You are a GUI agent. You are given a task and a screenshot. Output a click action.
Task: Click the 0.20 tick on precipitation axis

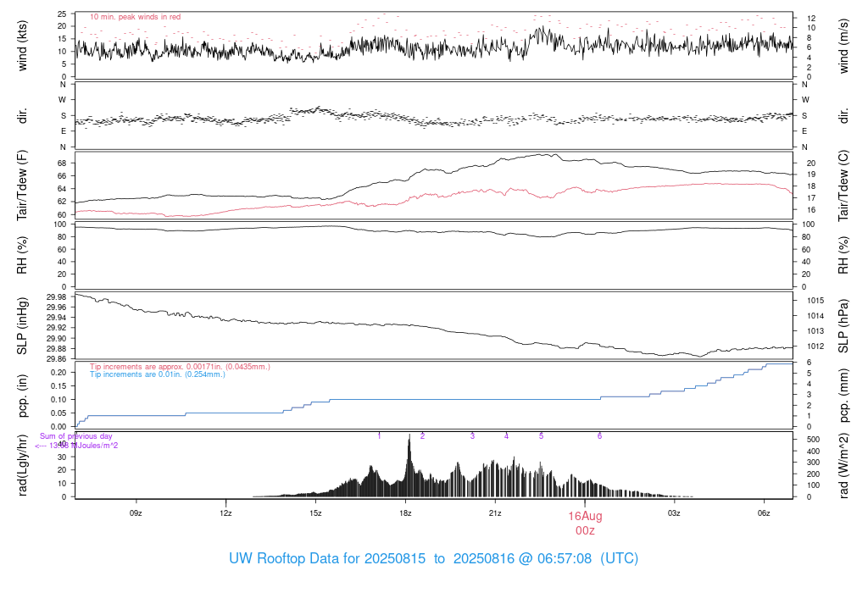(x=58, y=372)
